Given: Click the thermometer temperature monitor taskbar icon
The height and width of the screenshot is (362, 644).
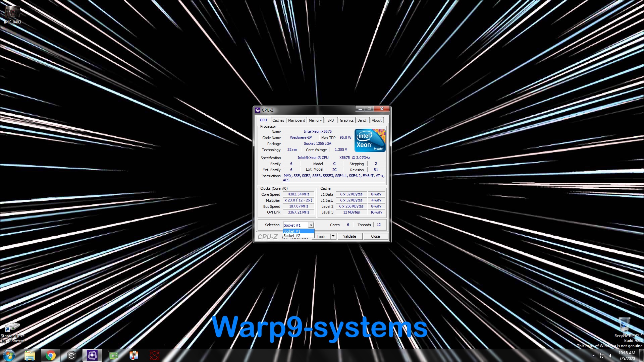Looking at the screenshot, I should [x=134, y=355].
